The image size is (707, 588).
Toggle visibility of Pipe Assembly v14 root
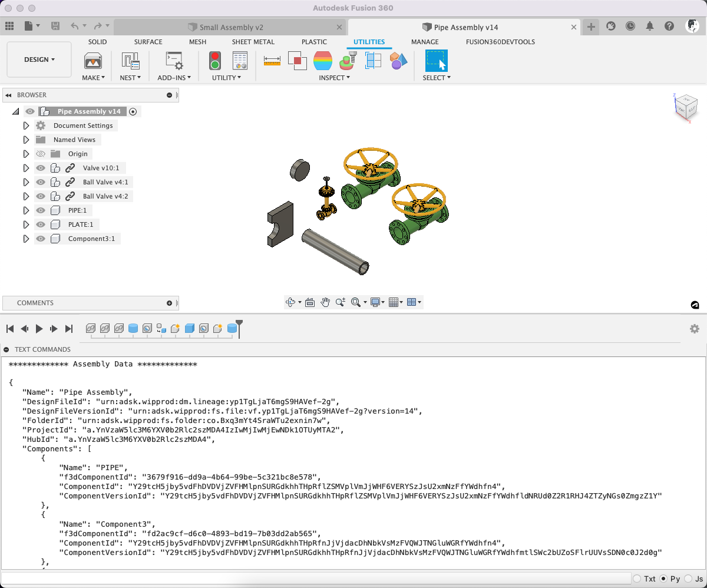[x=30, y=111]
